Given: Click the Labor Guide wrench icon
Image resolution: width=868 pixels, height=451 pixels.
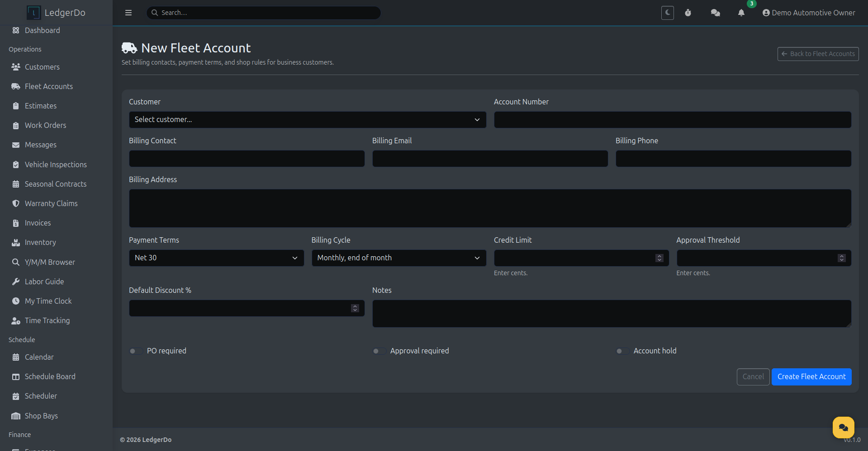Looking at the screenshot, I should point(16,282).
